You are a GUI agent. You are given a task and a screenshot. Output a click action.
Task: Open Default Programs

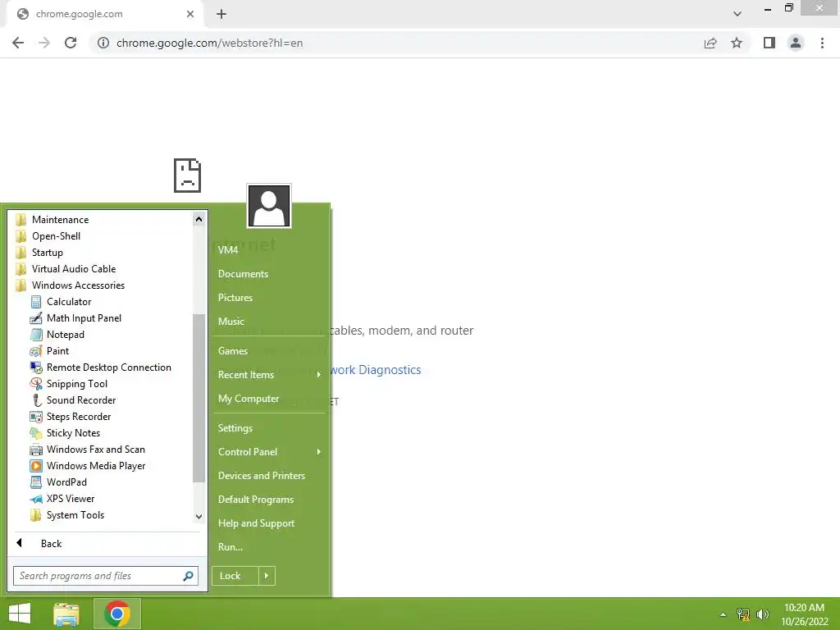256,500
